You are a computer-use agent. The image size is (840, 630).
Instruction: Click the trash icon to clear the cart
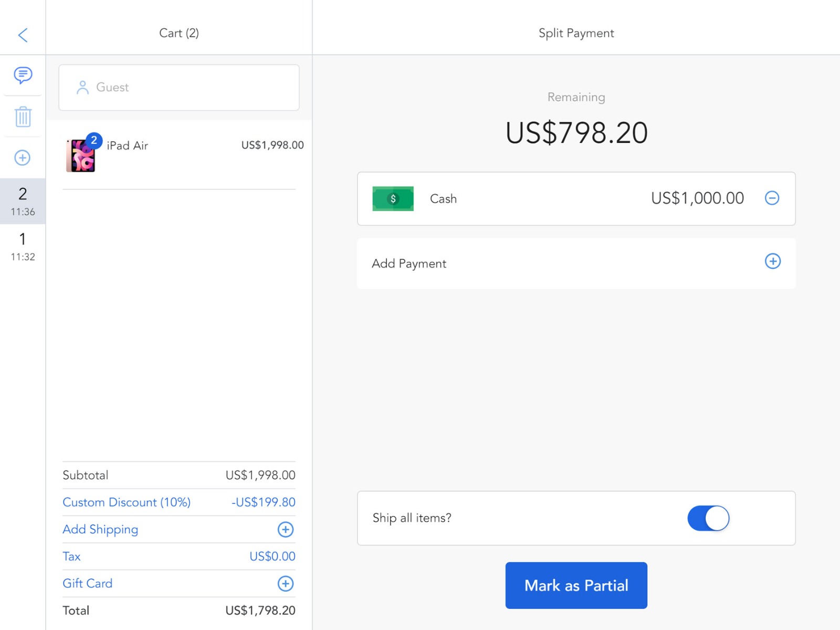click(x=22, y=117)
